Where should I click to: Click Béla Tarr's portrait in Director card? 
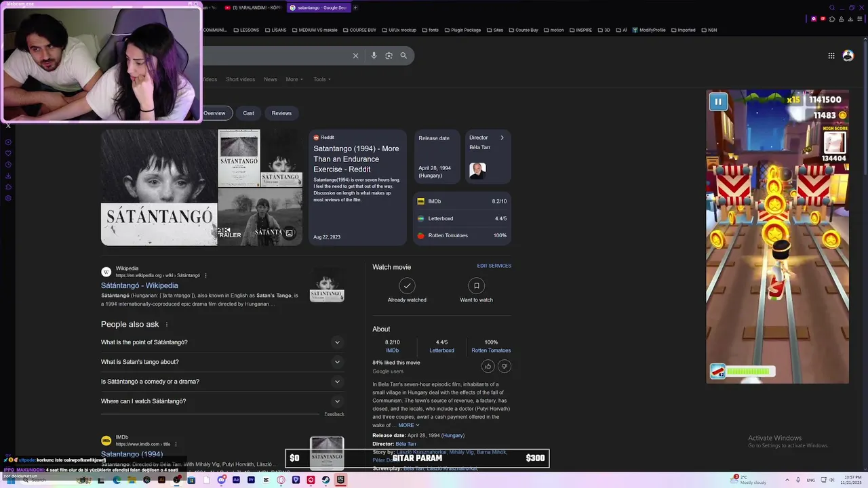point(477,170)
